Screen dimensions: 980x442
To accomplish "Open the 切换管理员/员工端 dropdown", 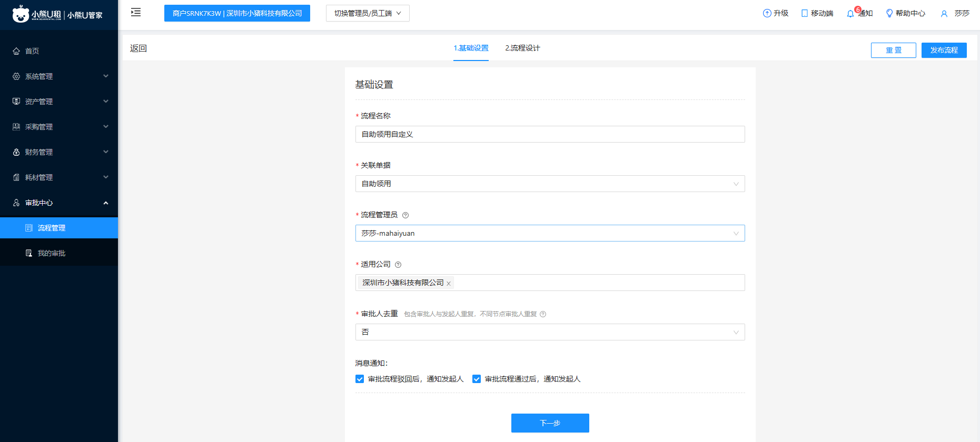I will [368, 13].
